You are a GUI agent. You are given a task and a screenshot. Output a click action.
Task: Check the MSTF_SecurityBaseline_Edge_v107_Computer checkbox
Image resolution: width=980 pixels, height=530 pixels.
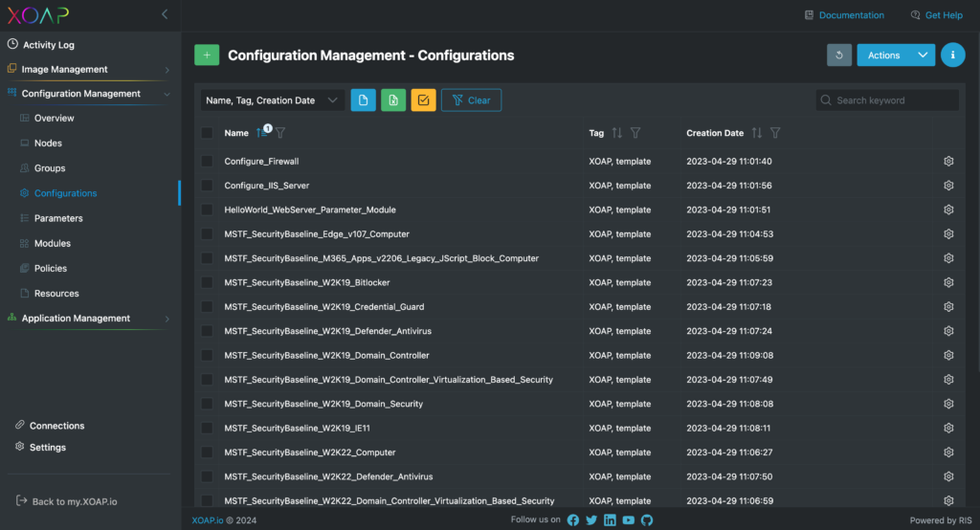pyautogui.click(x=207, y=234)
